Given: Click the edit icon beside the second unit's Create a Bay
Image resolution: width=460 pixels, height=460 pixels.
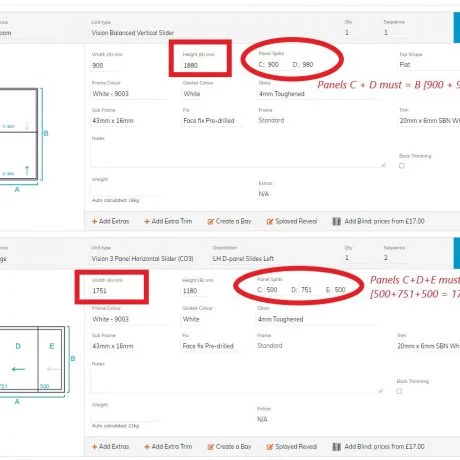Looking at the screenshot, I should pyautogui.click(x=210, y=447).
